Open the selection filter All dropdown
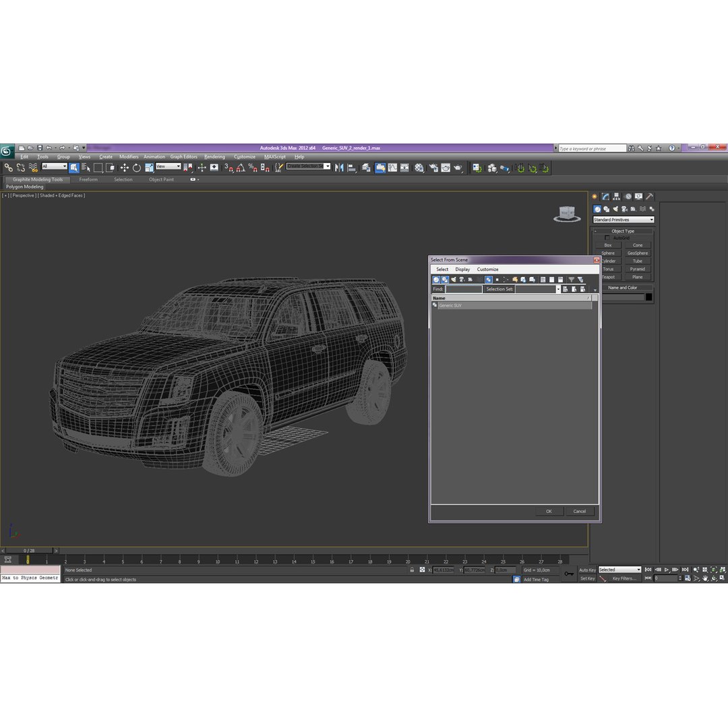 click(55, 166)
